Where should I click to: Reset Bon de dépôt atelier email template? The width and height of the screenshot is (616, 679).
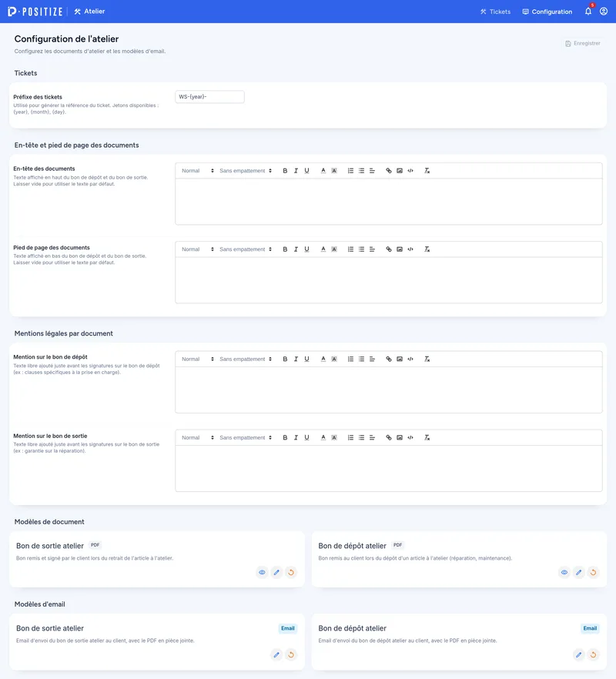(593, 654)
